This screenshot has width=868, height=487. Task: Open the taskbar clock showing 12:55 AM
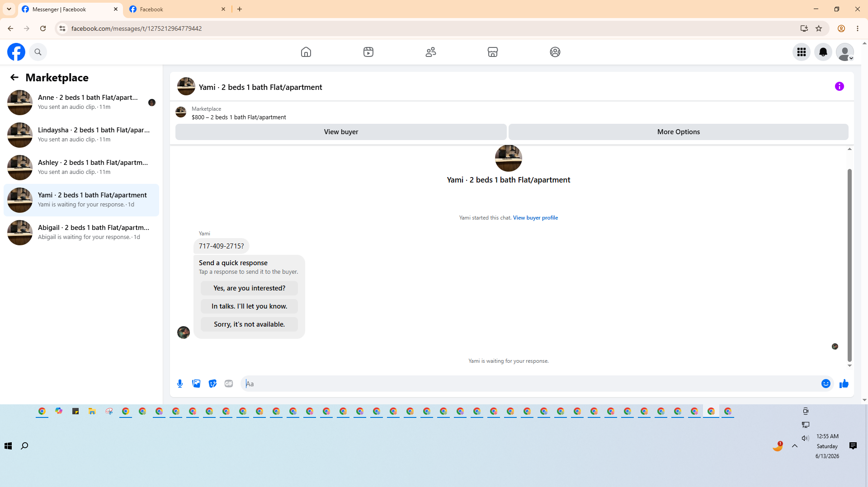(x=827, y=446)
